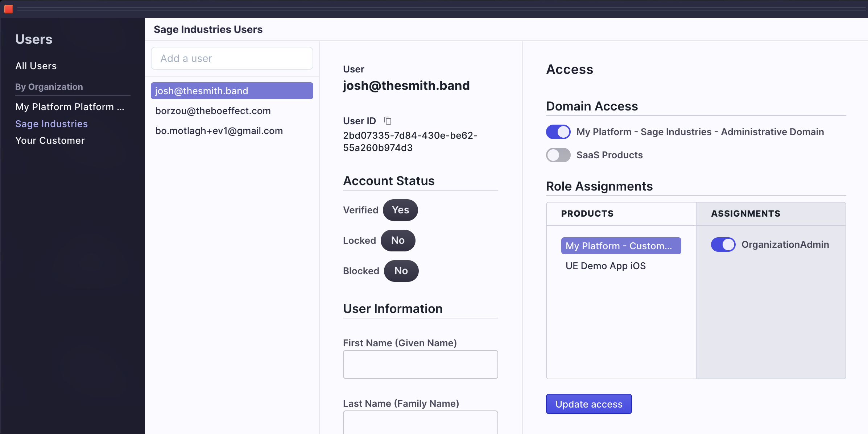Screen dimensions: 868x434
Task: Focus the First Name input field
Action: coord(420,364)
